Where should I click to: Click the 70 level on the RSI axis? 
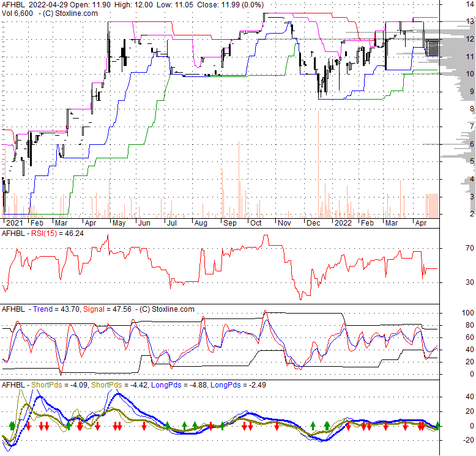point(470,248)
